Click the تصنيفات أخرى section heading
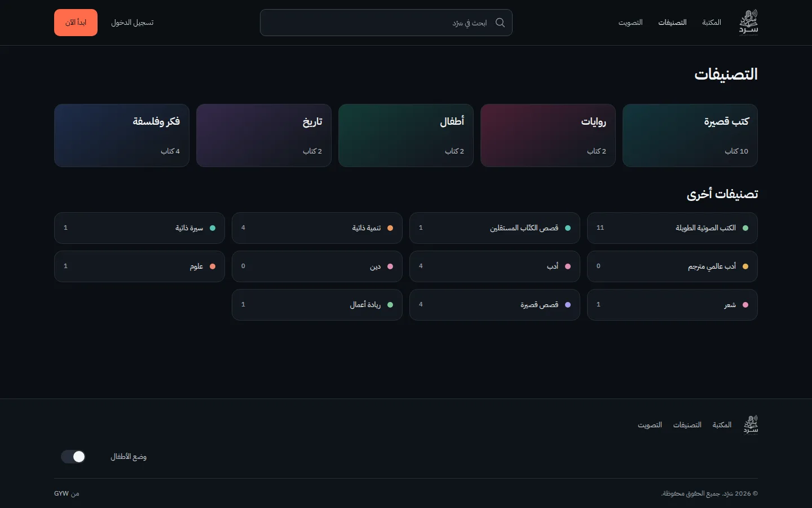The height and width of the screenshot is (508, 812). point(722,194)
